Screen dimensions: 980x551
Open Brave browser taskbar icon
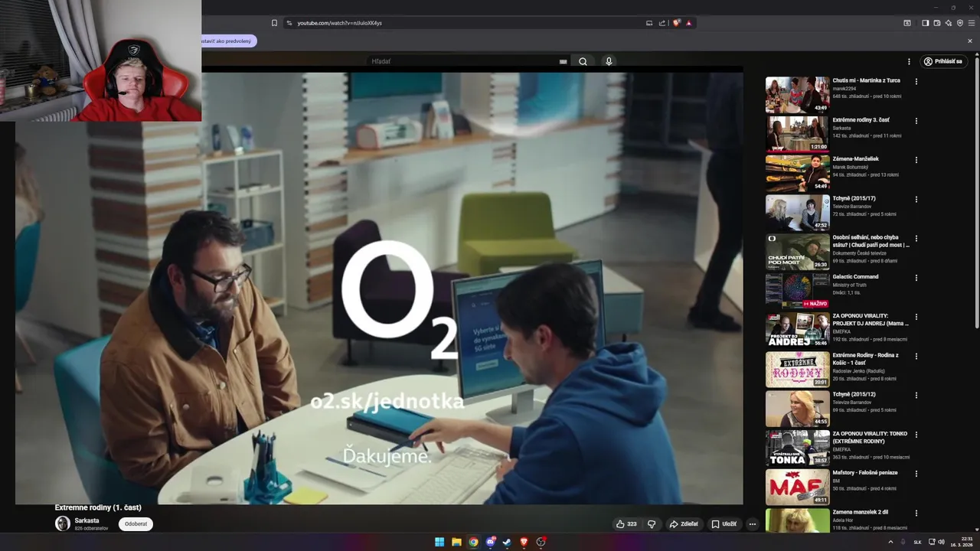point(524,542)
